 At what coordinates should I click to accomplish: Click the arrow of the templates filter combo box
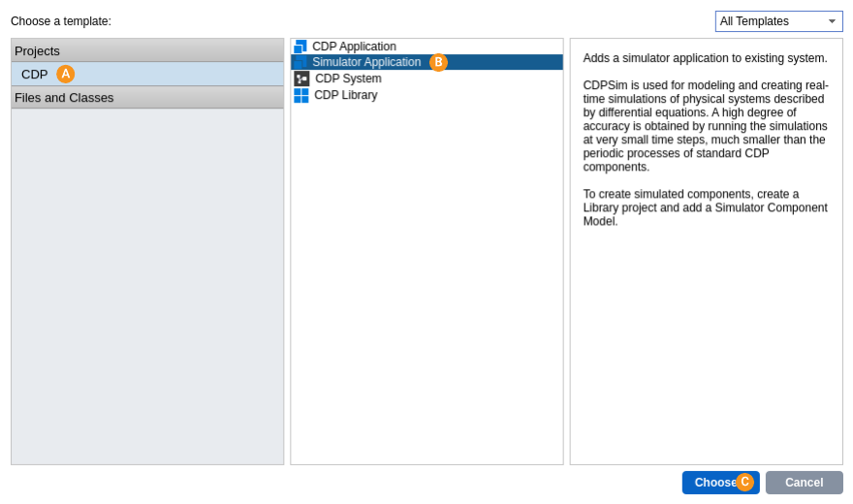(832, 21)
